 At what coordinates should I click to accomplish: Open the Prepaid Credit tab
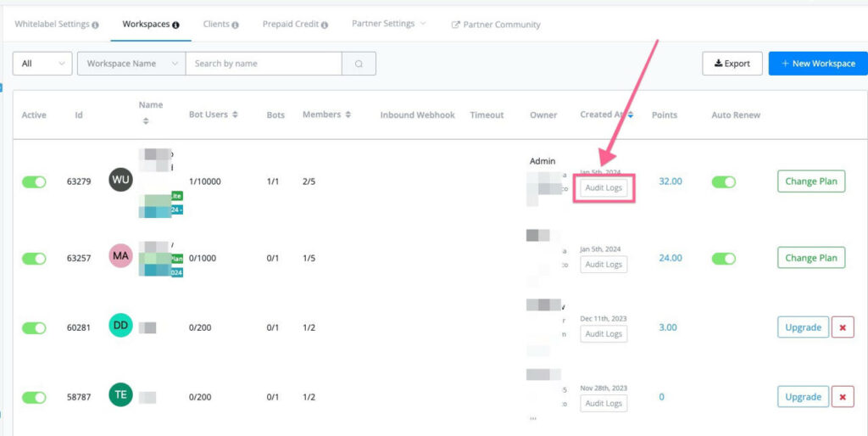(x=295, y=24)
